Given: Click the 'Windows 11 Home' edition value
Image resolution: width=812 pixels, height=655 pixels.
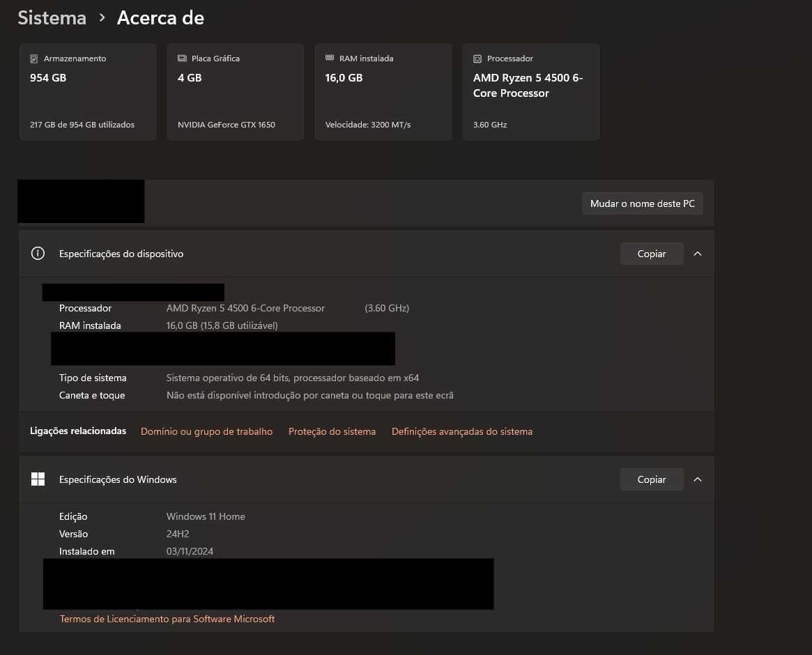Looking at the screenshot, I should click(x=206, y=516).
